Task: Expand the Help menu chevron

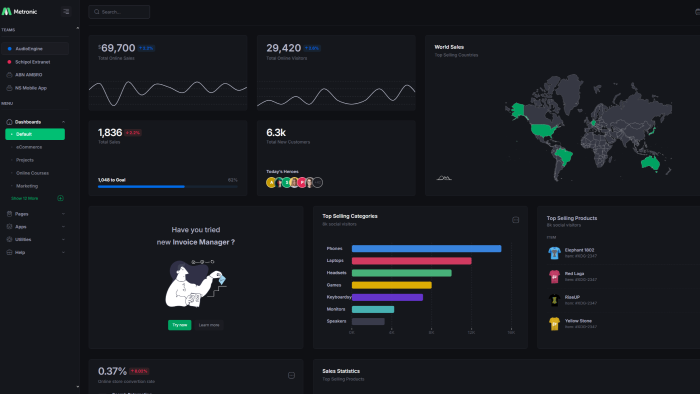Action: [63, 252]
